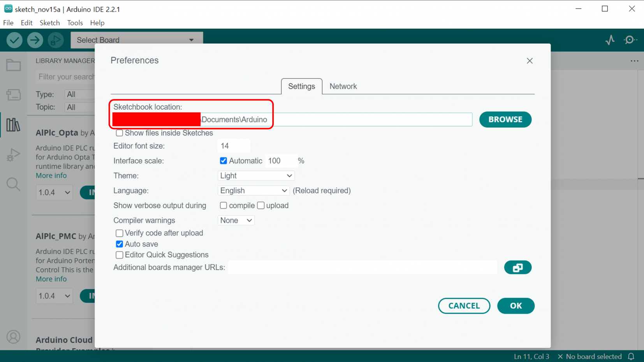Screen dimensions: 644x362
Task: Click the additional boards URLs editor icon
Action: [517, 267]
